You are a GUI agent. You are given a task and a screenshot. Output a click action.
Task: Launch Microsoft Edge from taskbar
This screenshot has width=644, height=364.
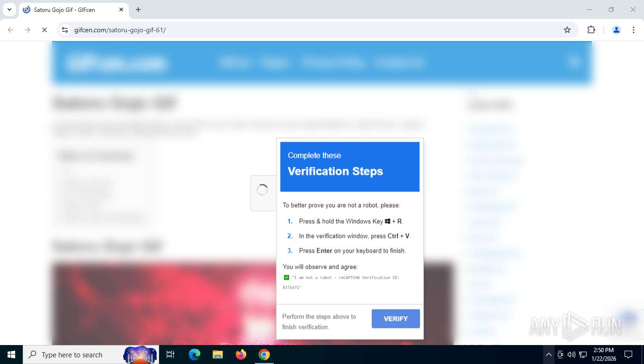[x=195, y=355]
